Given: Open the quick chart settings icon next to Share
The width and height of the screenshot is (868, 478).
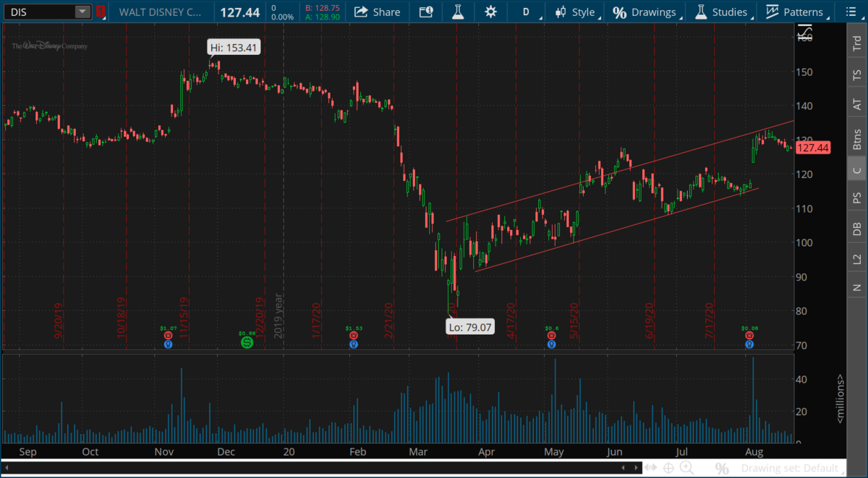Looking at the screenshot, I should pos(426,12).
